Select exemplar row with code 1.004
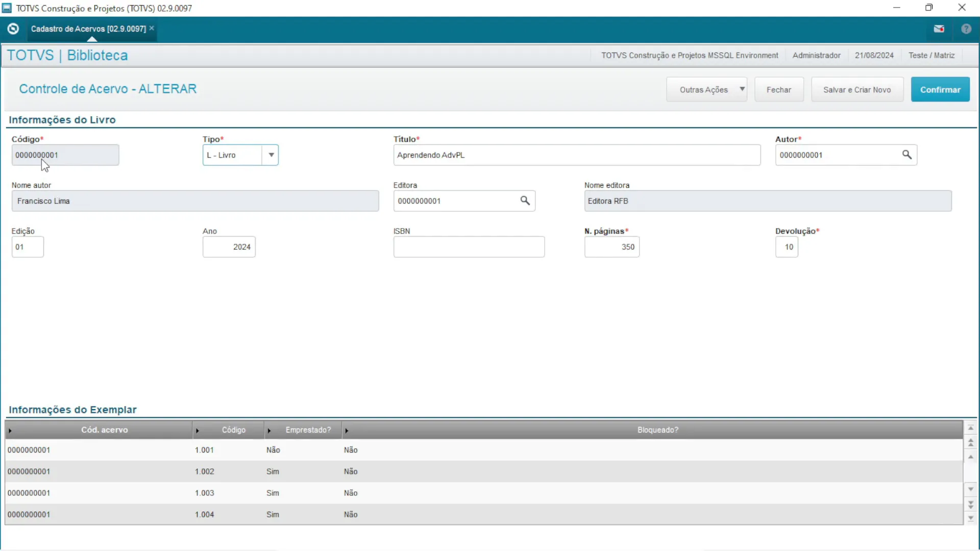 (484, 514)
